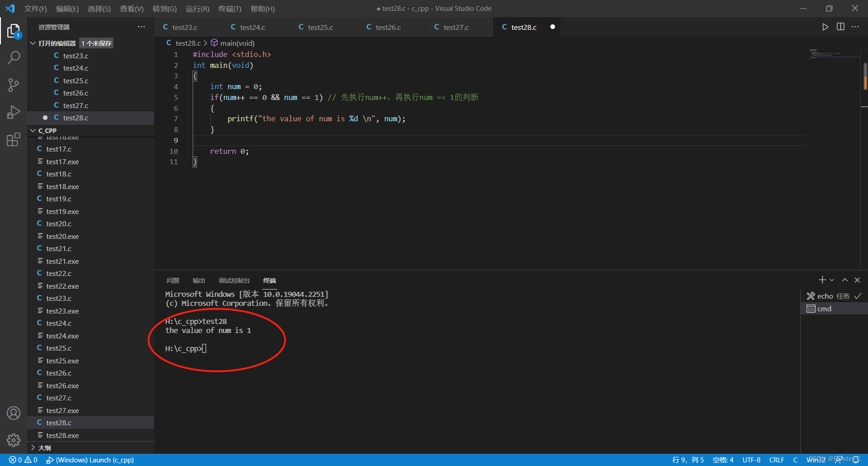
Task: Open the Edit menu
Action: pyautogui.click(x=67, y=9)
